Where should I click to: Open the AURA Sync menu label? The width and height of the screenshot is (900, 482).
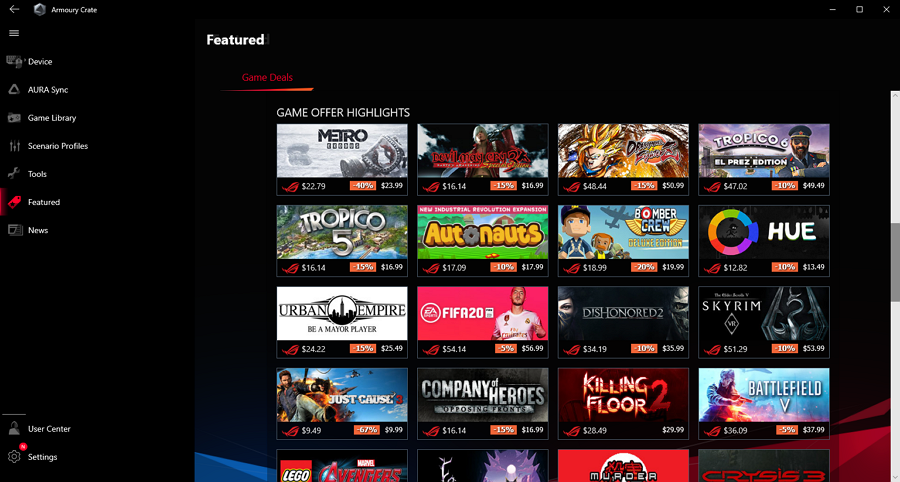pos(48,90)
